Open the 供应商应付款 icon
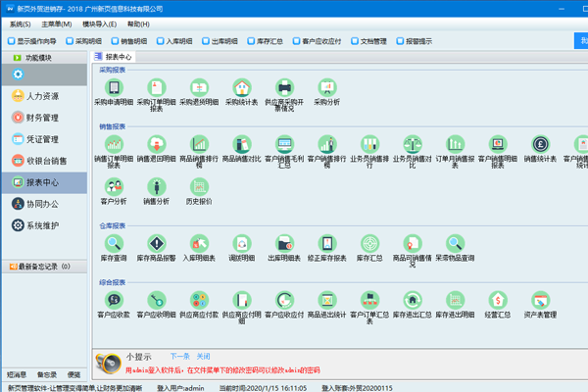Screen dimensions: 588x392 [x=199, y=301]
